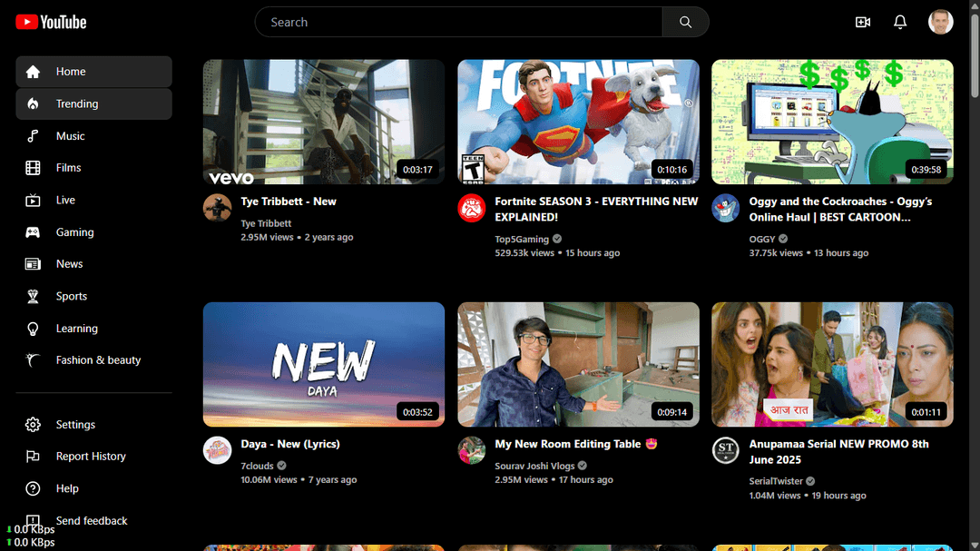This screenshot has height=551, width=980.
Task: Click the OGGY channel avatar
Action: click(726, 208)
